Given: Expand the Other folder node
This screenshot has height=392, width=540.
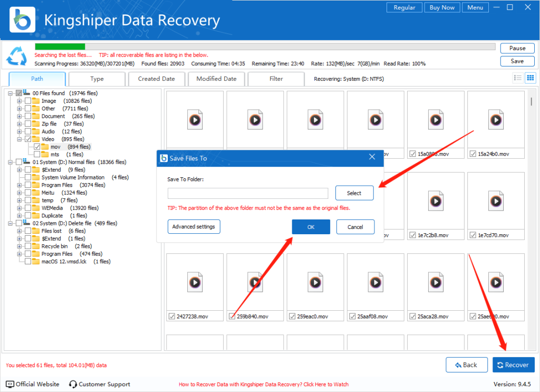Looking at the screenshot, I should (x=20, y=109).
